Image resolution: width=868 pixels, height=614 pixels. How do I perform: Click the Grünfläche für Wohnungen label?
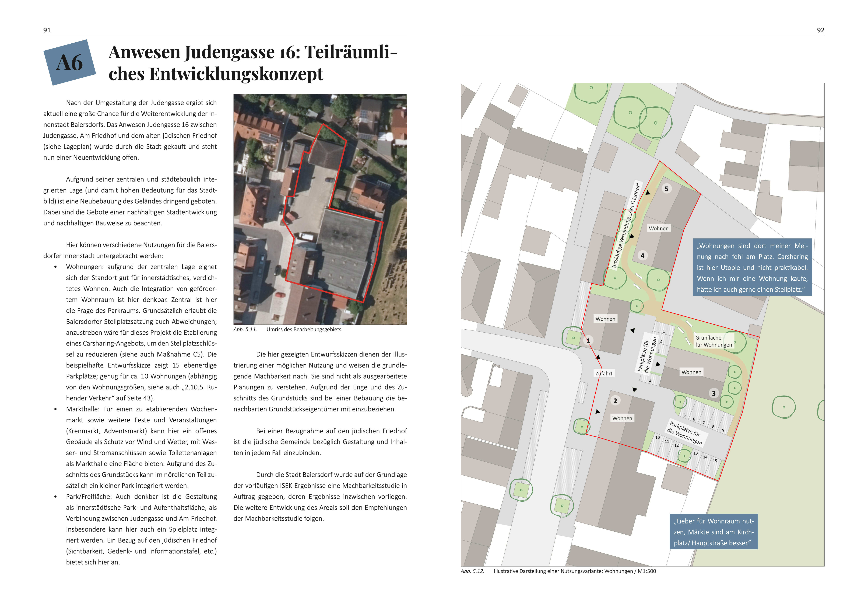coord(714,341)
